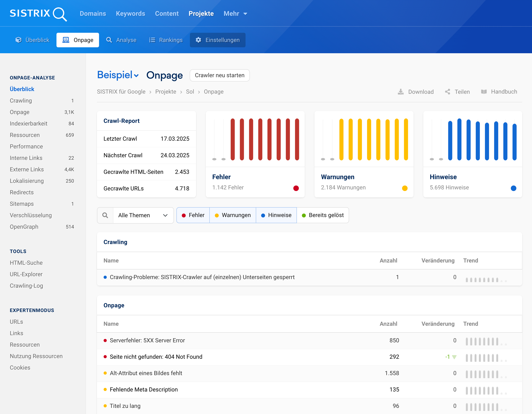Click the Einstellungen gear icon
The width and height of the screenshot is (532, 414).
pos(198,40)
